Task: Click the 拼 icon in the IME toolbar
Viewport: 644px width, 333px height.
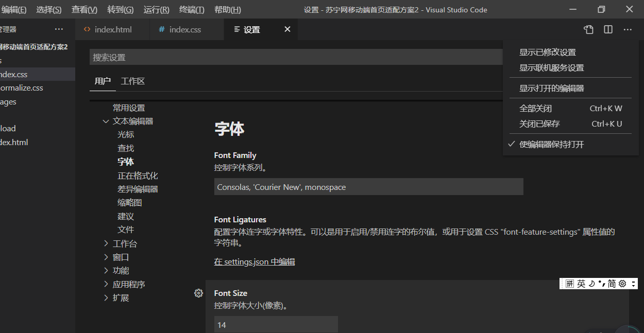Action: (569, 284)
